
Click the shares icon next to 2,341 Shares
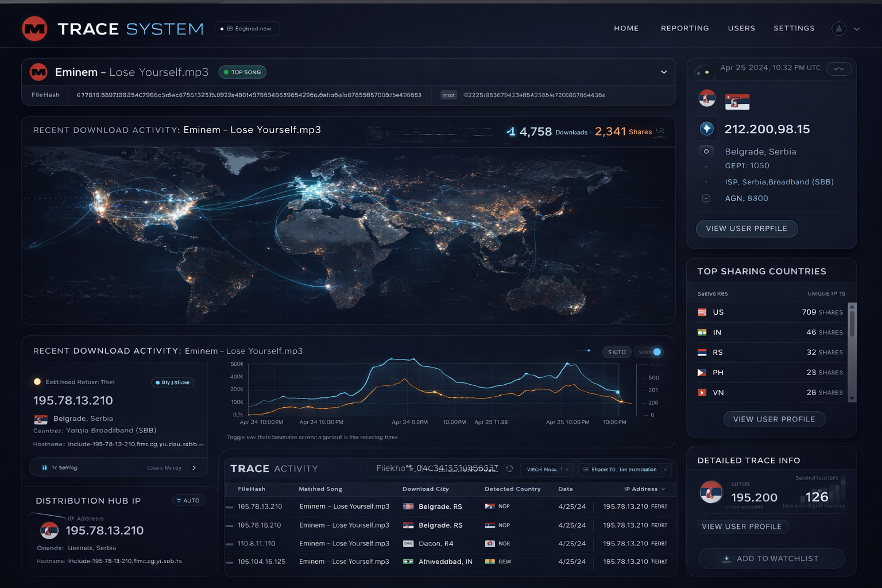pos(660,131)
